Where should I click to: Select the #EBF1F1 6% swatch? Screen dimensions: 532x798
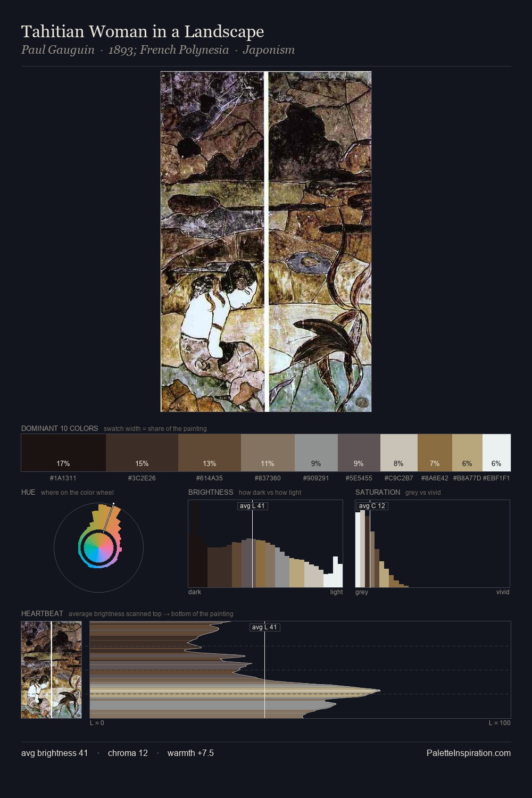pos(496,453)
